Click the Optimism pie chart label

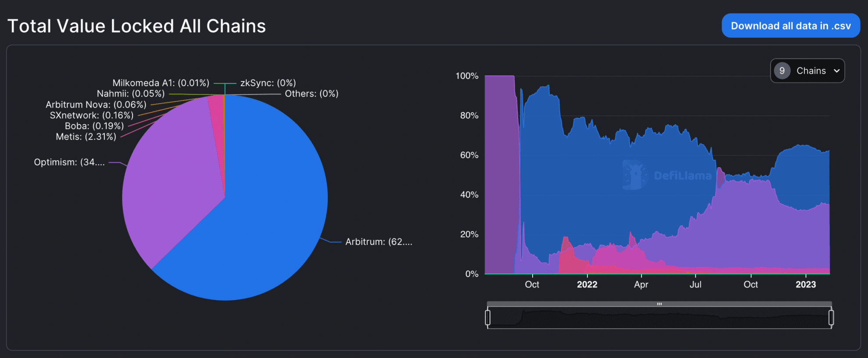click(x=69, y=162)
